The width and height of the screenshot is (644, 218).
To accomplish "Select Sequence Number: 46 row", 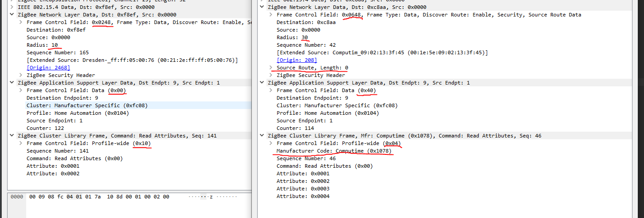I will 306,158.
